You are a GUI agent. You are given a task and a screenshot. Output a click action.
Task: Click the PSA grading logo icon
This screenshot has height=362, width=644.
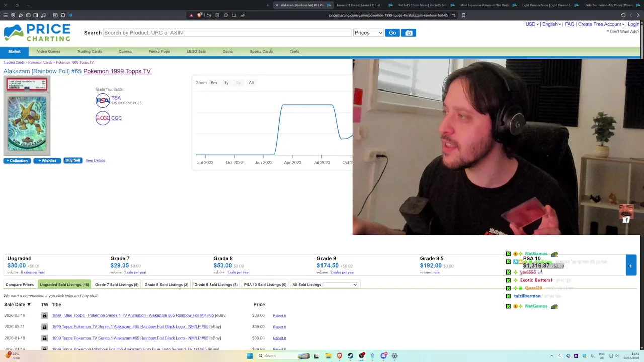coord(103,100)
